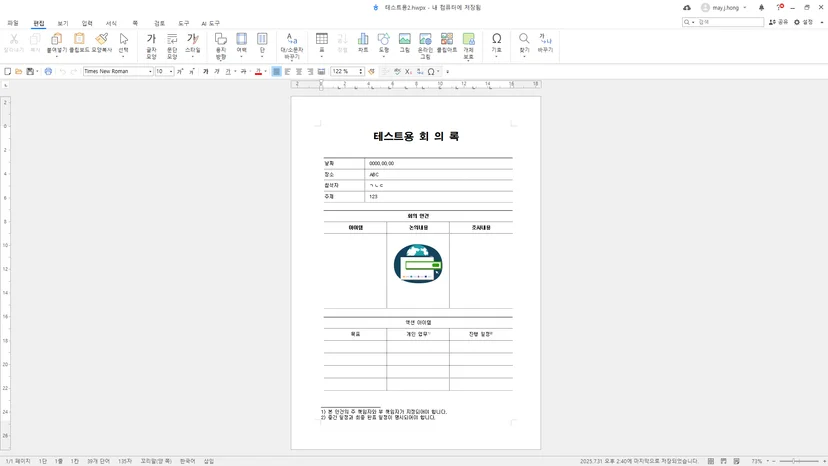This screenshot has height=466, width=828.
Task: Click the 공유 (Share) button
Action: pos(778,22)
